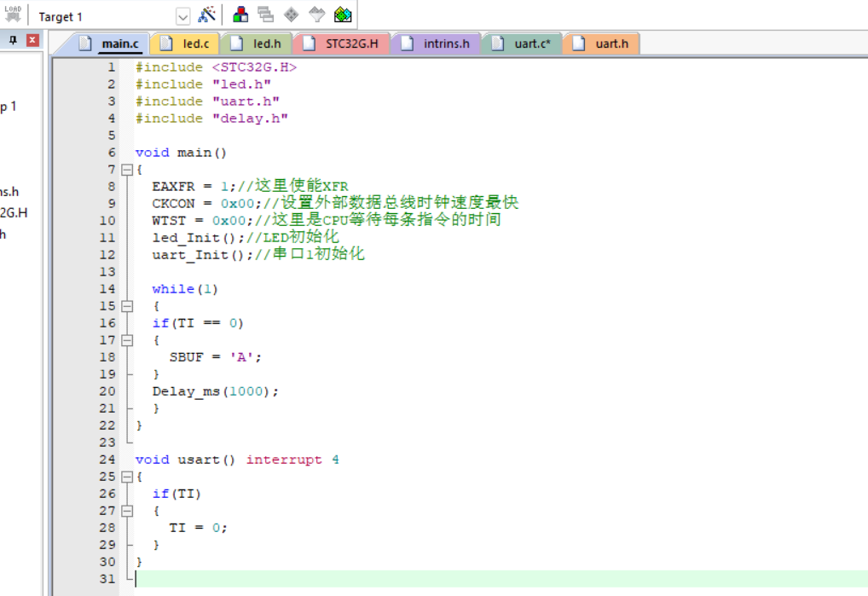Switch to the intrins.h tab
The width and height of the screenshot is (868, 596).
(x=437, y=43)
